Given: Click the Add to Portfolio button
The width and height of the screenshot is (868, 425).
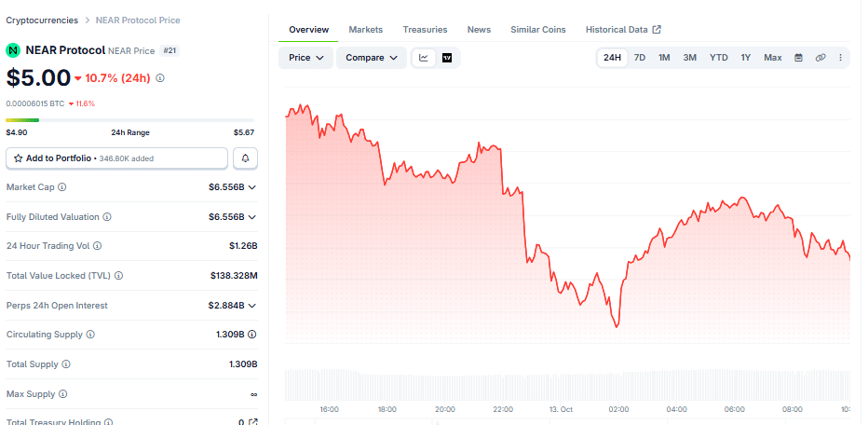Looking at the screenshot, I should (116, 158).
